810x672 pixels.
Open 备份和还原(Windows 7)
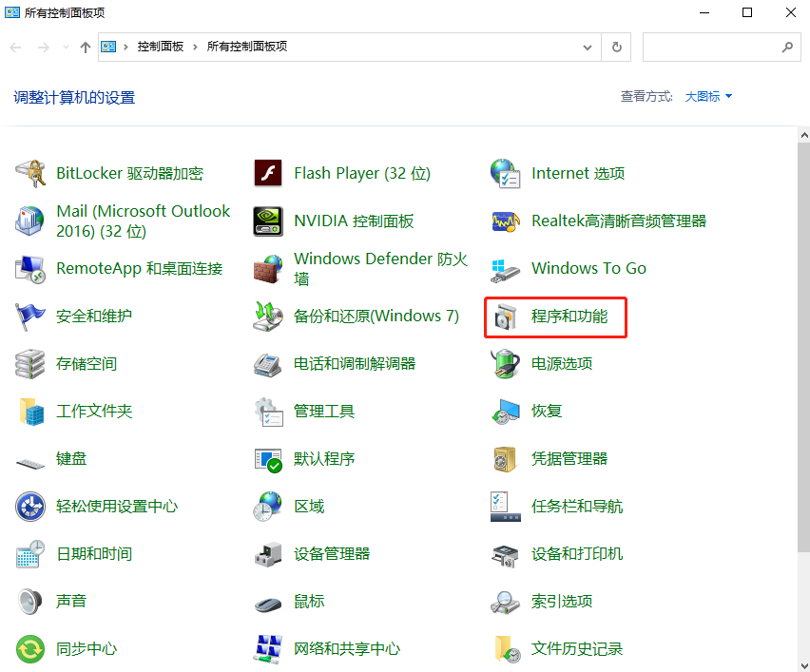[375, 316]
